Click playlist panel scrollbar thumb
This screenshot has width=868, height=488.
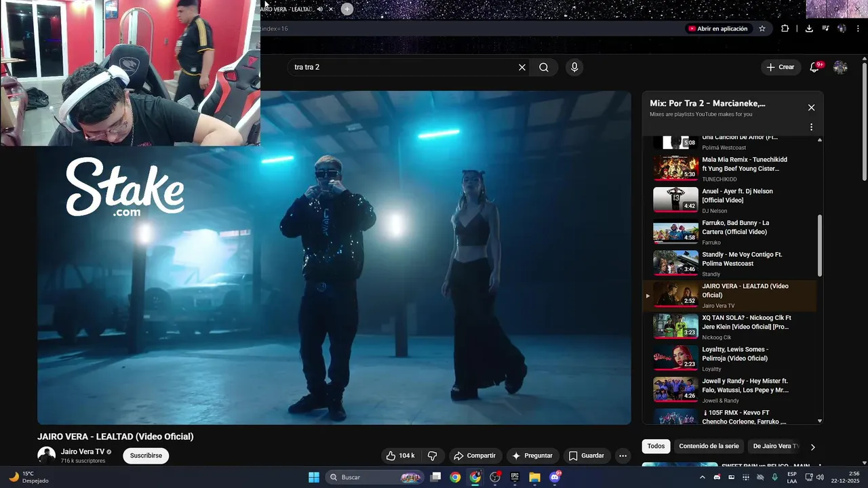[x=819, y=245]
